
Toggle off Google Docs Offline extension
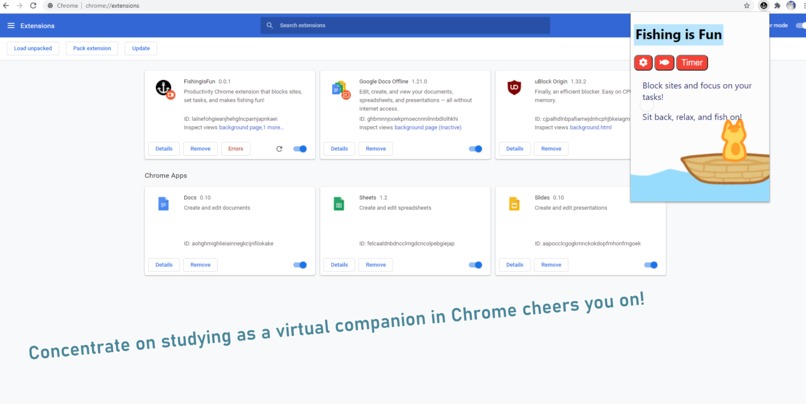[475, 149]
